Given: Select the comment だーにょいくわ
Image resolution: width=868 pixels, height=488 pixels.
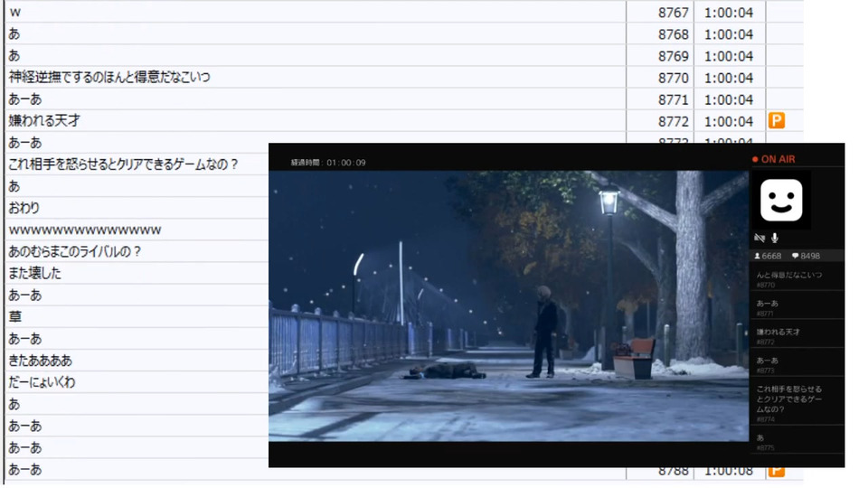Looking at the screenshot, I should click(x=42, y=382).
